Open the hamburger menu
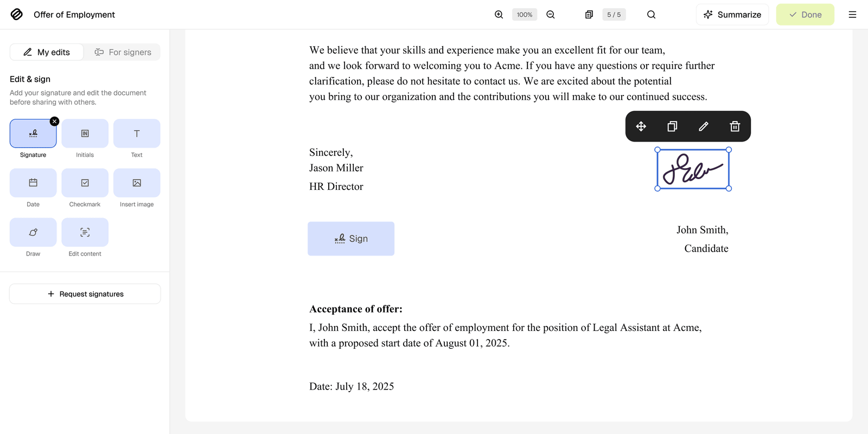868x434 pixels. pyautogui.click(x=852, y=15)
